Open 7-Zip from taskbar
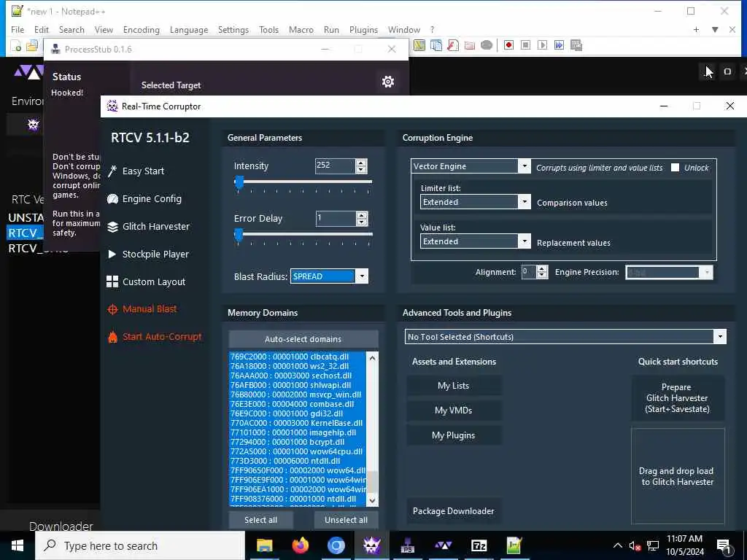This screenshot has width=747, height=560. click(479, 545)
